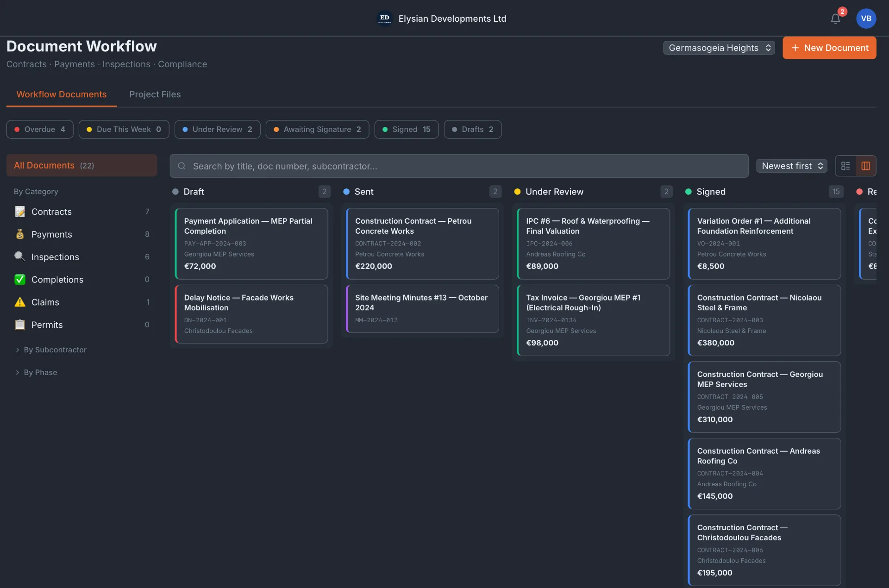Click the Elysian Developments ED logo
Screen dimensions: 889x588
(385, 19)
